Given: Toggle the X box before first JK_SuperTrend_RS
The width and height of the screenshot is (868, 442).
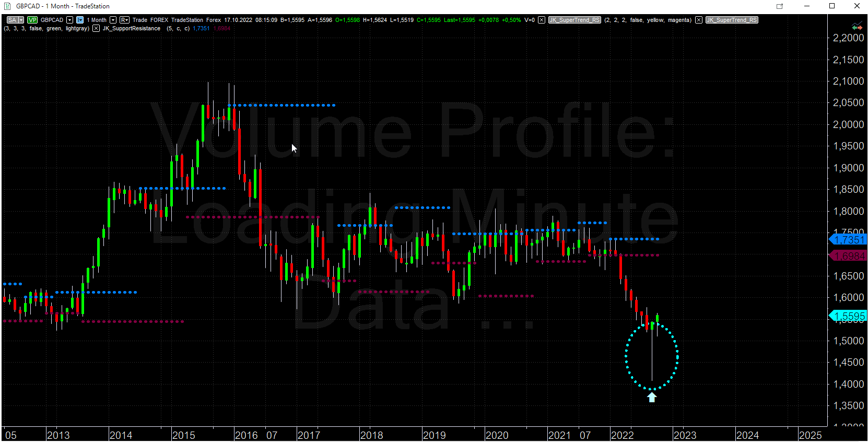Looking at the screenshot, I should (x=542, y=20).
